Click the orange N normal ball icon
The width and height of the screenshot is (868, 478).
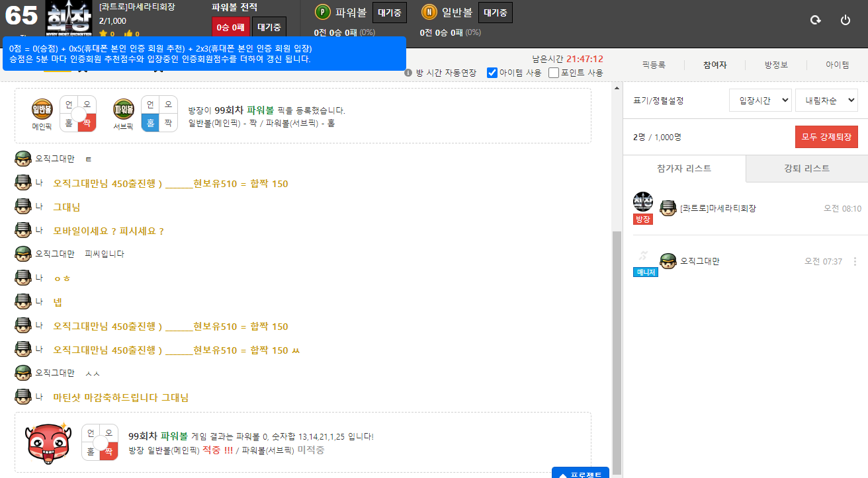(x=429, y=12)
